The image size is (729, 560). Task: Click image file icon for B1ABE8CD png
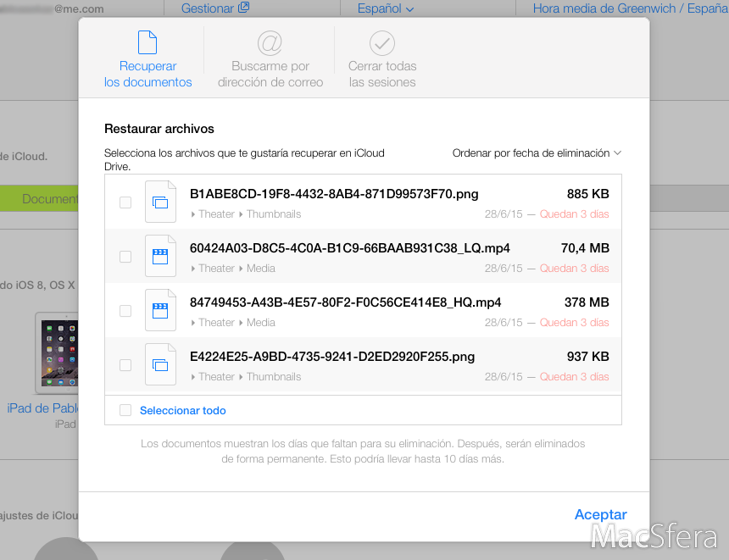pyautogui.click(x=160, y=202)
